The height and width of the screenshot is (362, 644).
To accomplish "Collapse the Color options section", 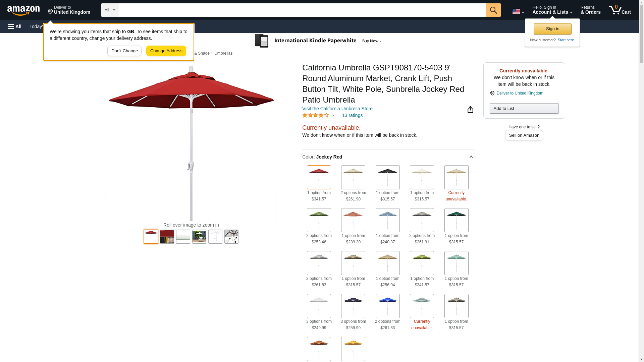I will 471,157.
